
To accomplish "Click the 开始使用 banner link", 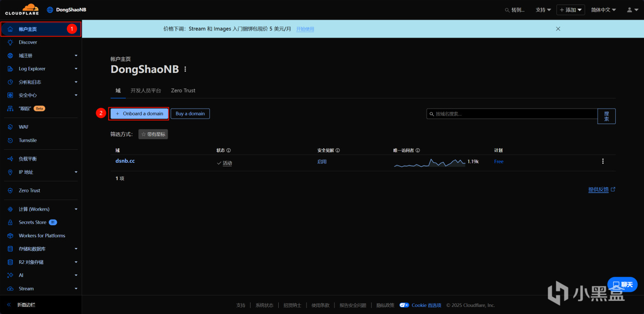I will point(305,29).
